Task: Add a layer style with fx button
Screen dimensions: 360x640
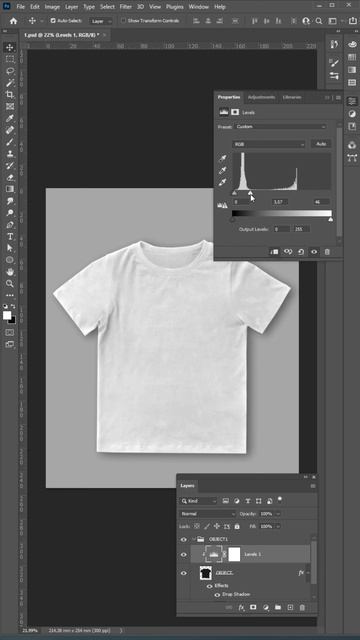Action: pyautogui.click(x=241, y=607)
